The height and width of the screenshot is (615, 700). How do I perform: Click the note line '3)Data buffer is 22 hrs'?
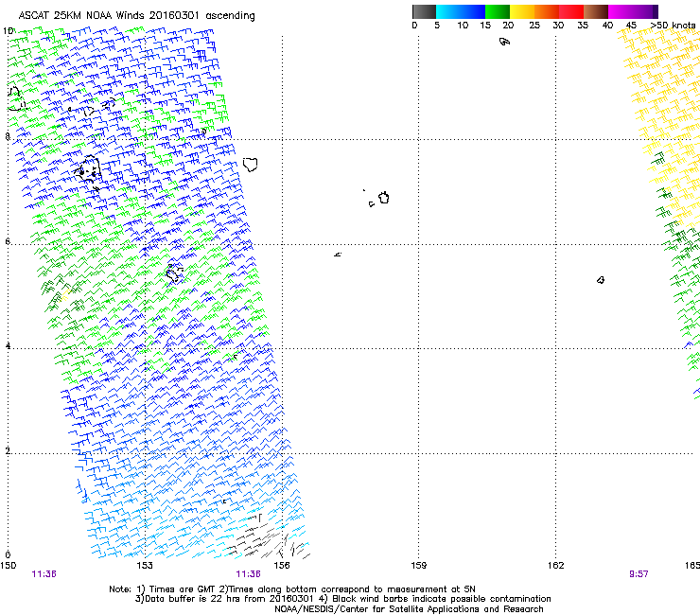tap(342, 599)
